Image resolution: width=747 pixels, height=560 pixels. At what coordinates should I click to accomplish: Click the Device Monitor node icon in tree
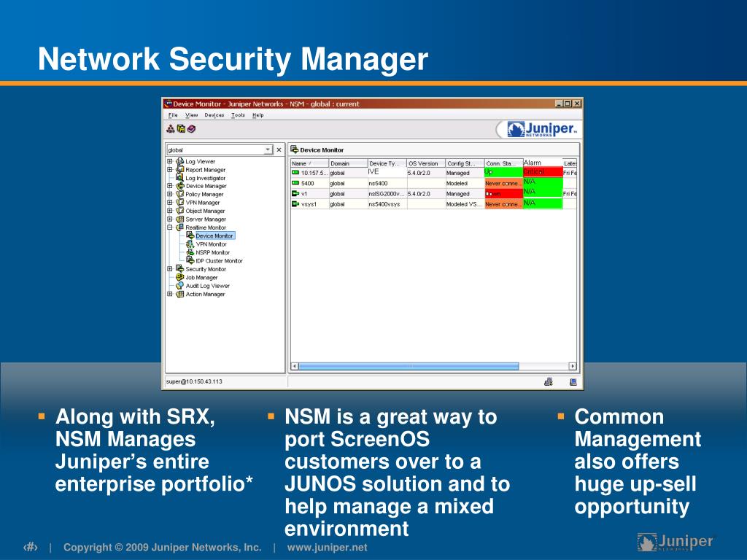[x=190, y=236]
